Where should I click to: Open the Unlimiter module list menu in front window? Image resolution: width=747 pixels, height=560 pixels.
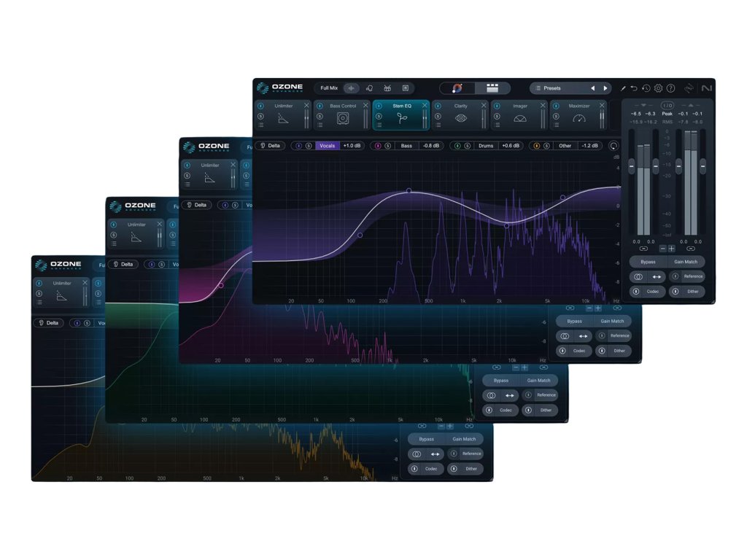tap(260, 125)
